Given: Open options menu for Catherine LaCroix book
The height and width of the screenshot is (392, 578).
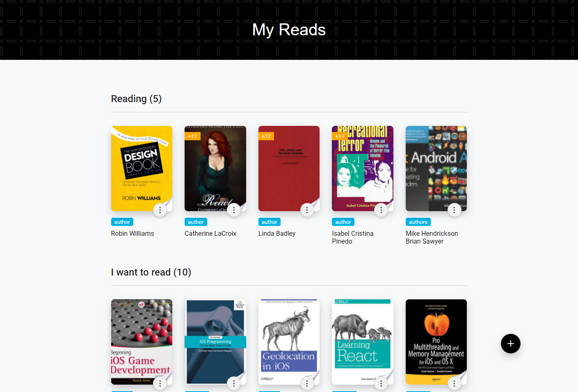Looking at the screenshot, I should 234,210.
